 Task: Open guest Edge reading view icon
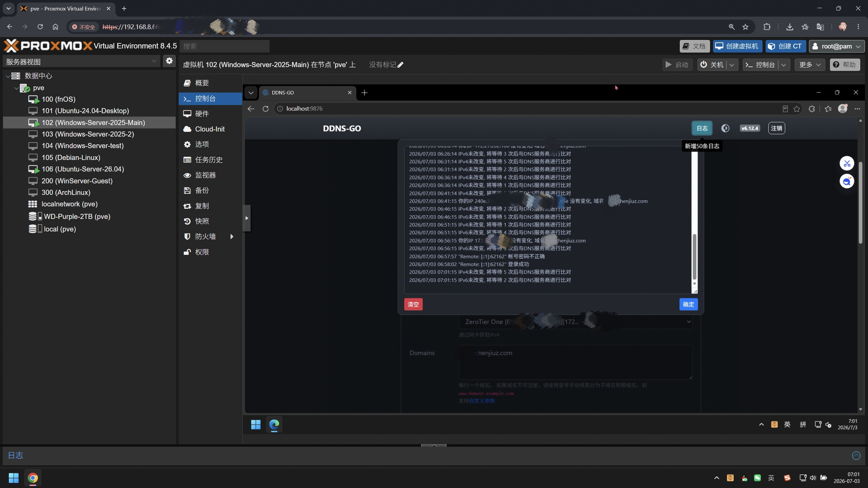785,109
